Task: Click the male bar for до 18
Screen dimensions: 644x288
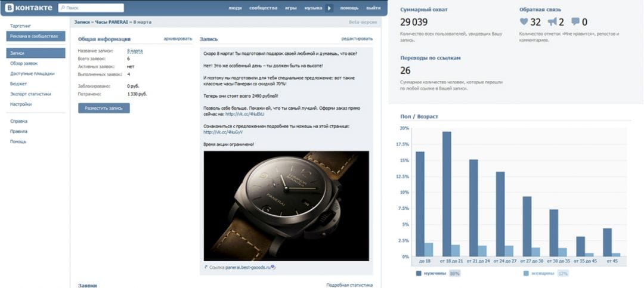Action: (420, 204)
